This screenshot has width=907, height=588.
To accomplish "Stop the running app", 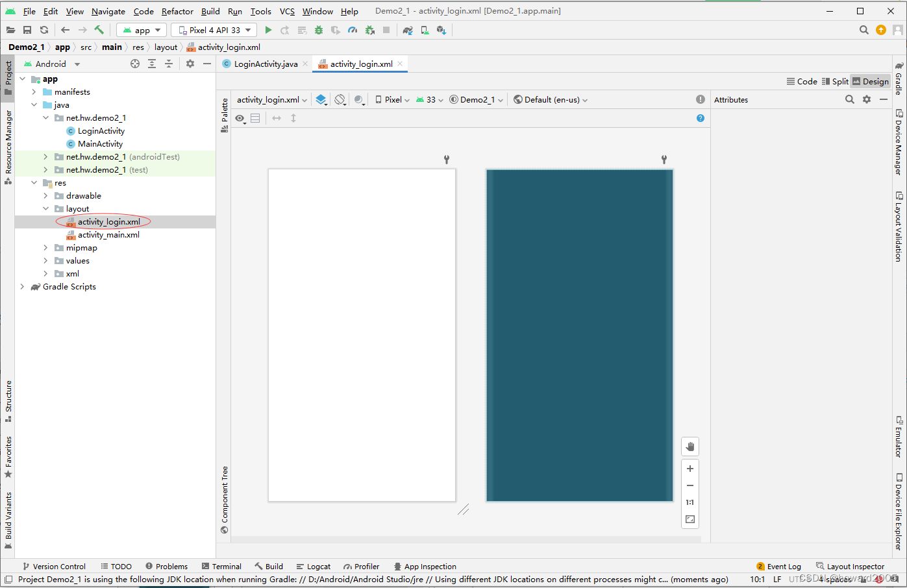I will pyautogui.click(x=386, y=30).
